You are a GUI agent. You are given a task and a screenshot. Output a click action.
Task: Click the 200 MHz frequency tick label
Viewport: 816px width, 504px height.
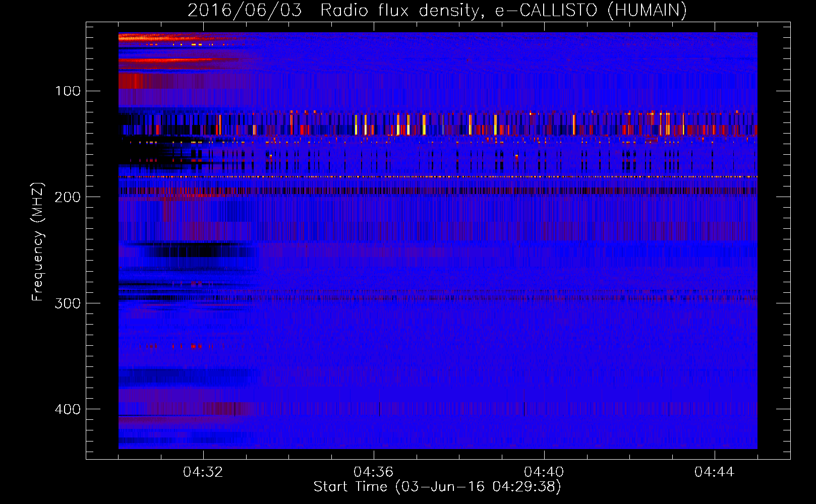click(x=68, y=197)
